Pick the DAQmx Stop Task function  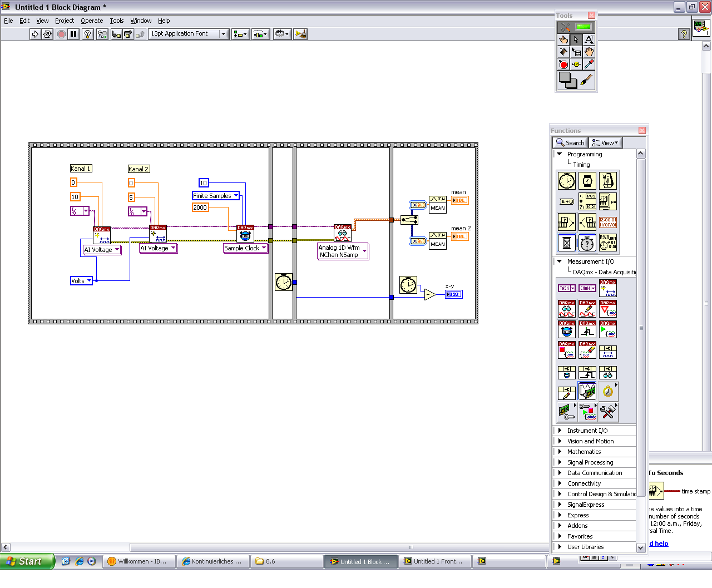point(566,350)
